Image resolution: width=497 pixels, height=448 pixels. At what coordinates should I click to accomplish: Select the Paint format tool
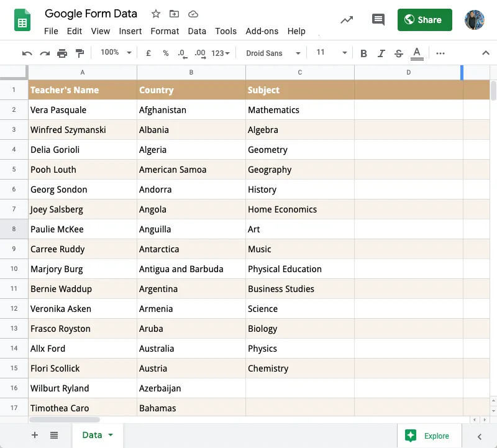pyautogui.click(x=80, y=53)
